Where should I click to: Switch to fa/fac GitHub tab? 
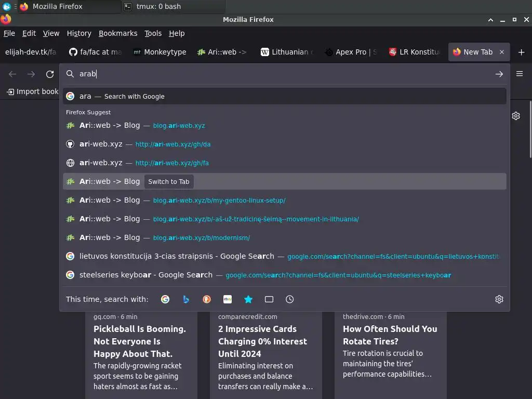pos(96,52)
